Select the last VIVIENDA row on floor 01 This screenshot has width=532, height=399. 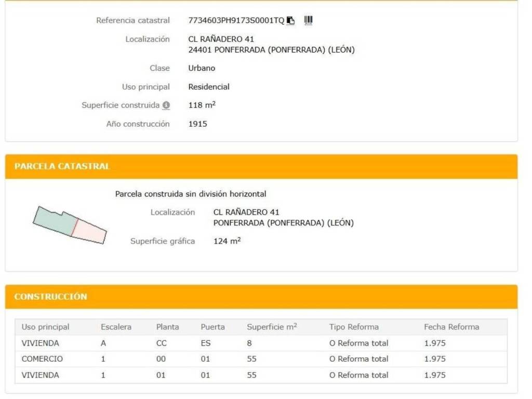[x=40, y=375]
